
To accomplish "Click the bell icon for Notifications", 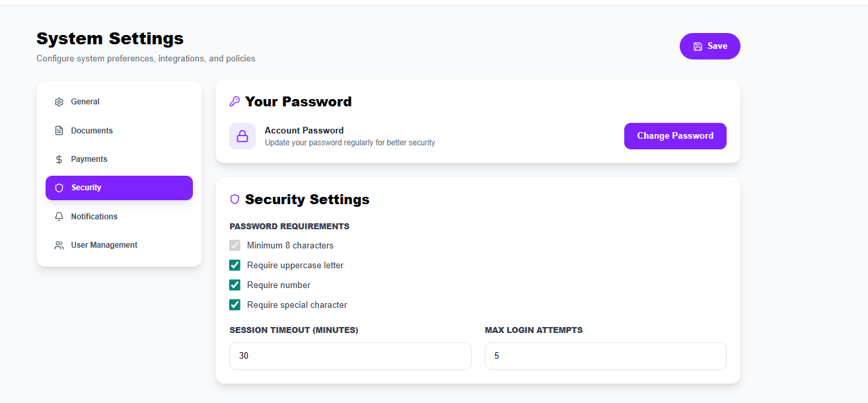I will (x=59, y=217).
